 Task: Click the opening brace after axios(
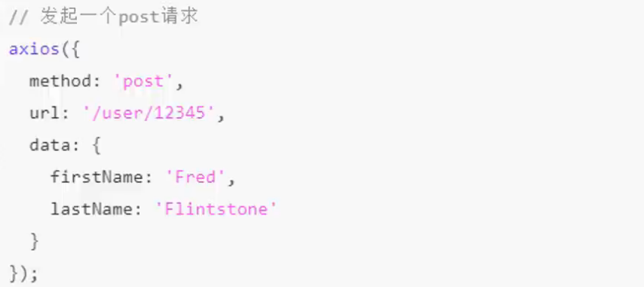tap(75, 50)
